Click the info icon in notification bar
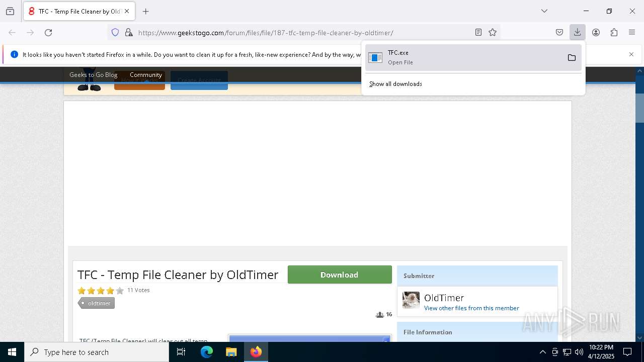Viewport: 644px width, 362px height. pos(14,54)
